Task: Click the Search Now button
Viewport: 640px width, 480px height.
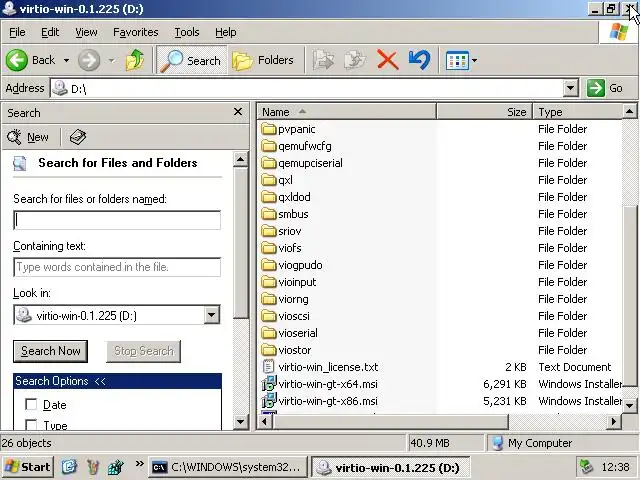Action: (50, 351)
